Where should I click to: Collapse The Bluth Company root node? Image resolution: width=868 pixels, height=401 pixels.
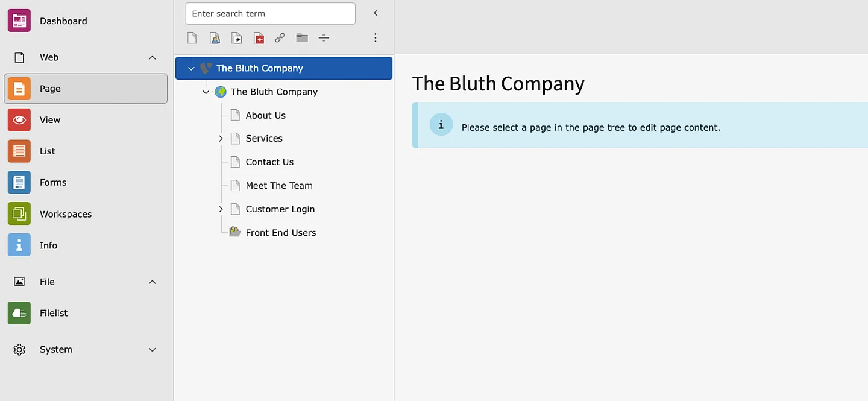(191, 68)
